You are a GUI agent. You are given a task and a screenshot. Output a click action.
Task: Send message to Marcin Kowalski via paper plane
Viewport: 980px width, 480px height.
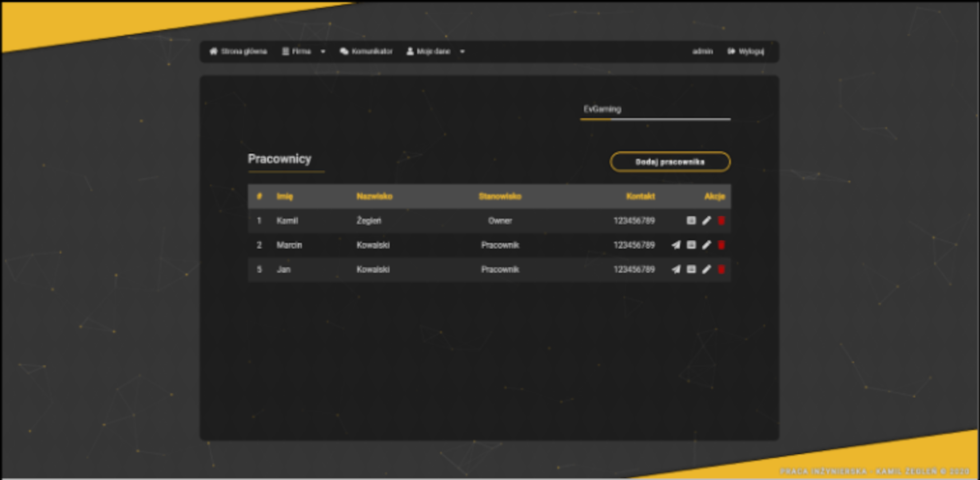pos(676,245)
